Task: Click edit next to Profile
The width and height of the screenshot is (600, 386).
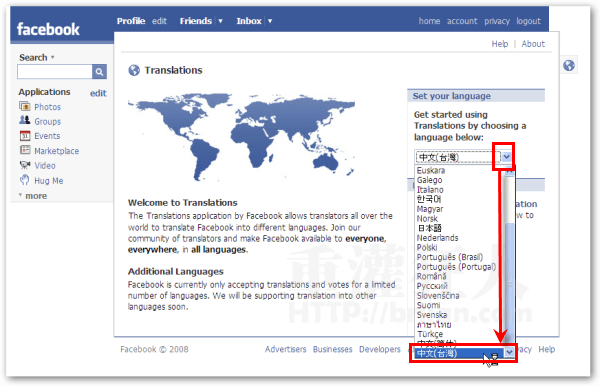Action: pyautogui.click(x=159, y=21)
